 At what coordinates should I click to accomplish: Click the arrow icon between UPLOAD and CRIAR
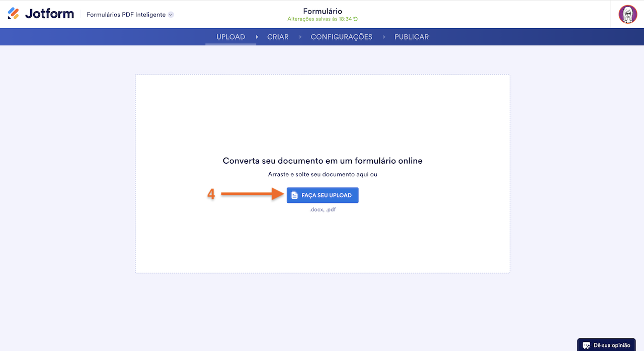pyautogui.click(x=256, y=36)
